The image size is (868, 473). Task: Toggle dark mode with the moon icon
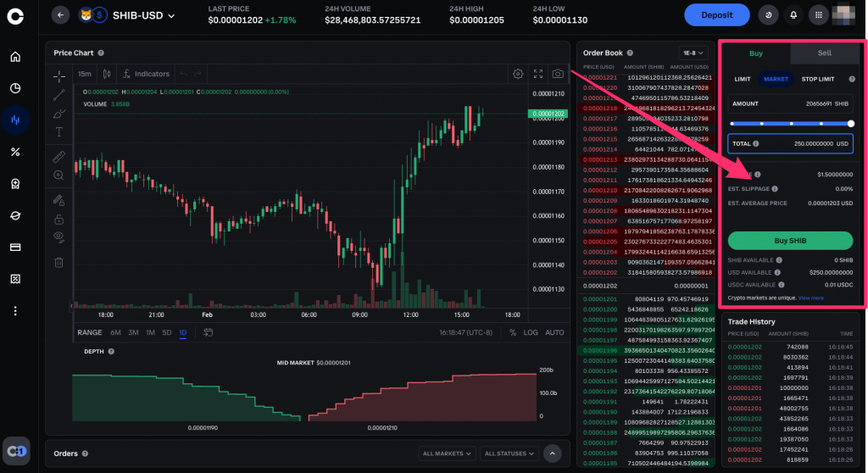(x=768, y=15)
